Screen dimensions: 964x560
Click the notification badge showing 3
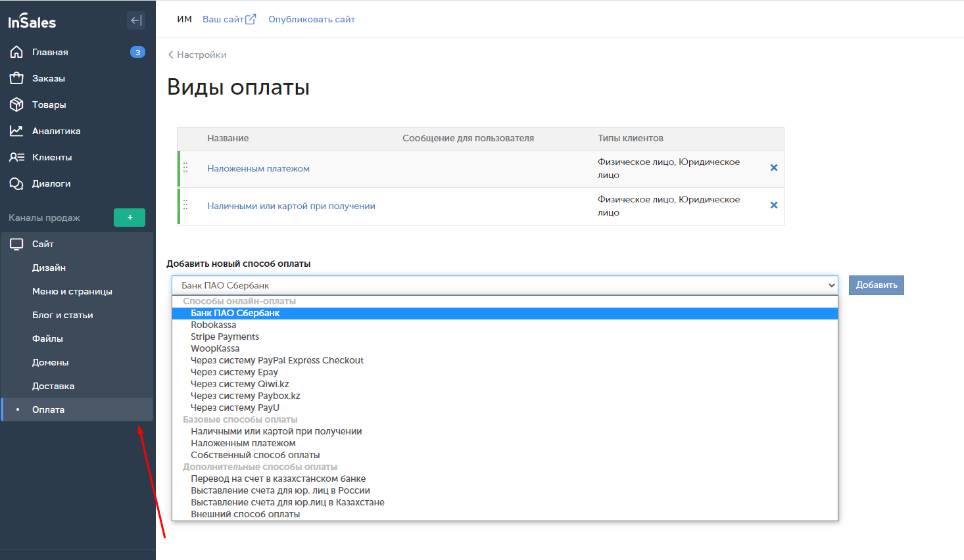(x=137, y=52)
